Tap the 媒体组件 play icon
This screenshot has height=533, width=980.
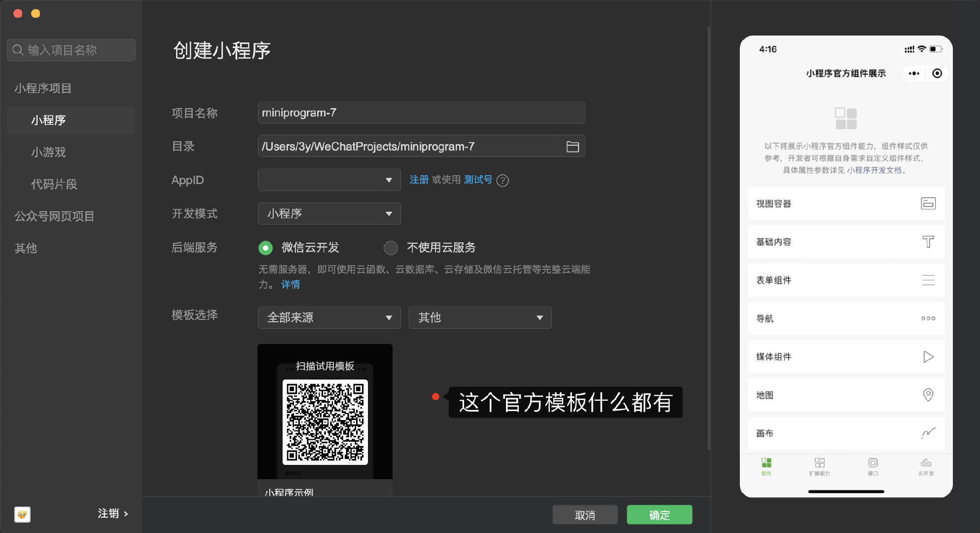click(x=928, y=357)
